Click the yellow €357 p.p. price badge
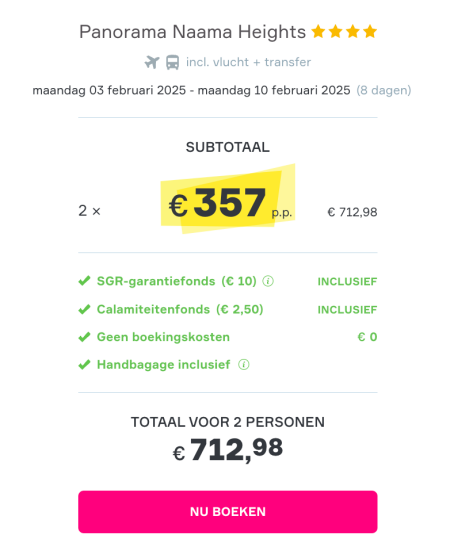450x543 pixels. (228, 199)
